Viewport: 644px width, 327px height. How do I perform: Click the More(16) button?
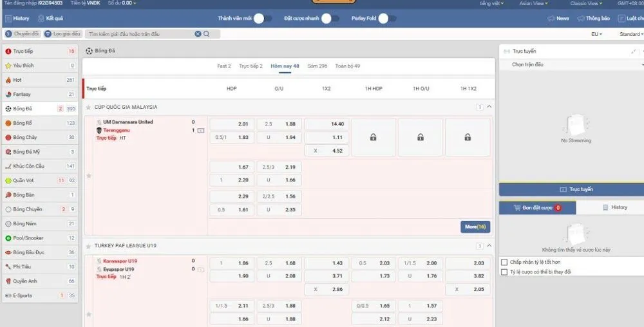[475, 227]
